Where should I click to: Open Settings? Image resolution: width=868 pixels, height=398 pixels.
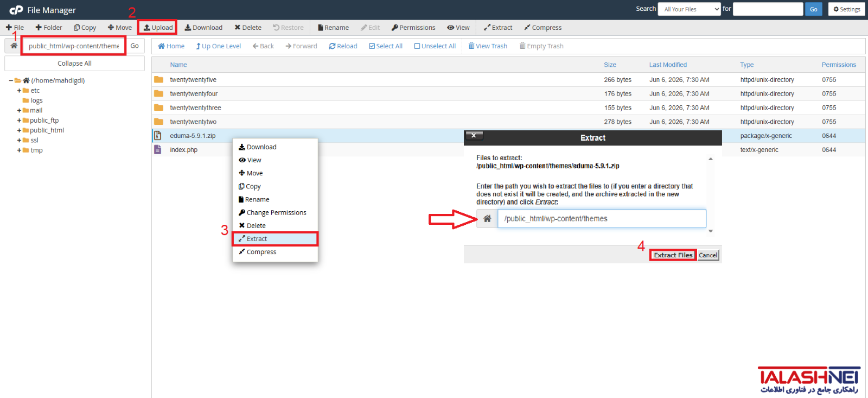pyautogui.click(x=846, y=9)
